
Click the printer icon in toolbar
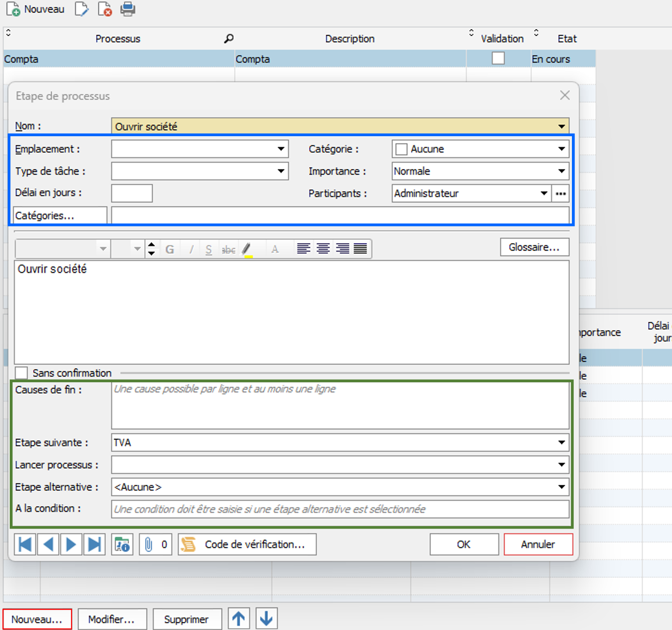click(x=128, y=9)
